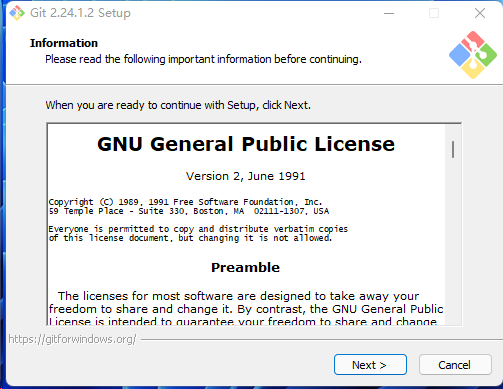Click the GNU General Public License heading

246,144
